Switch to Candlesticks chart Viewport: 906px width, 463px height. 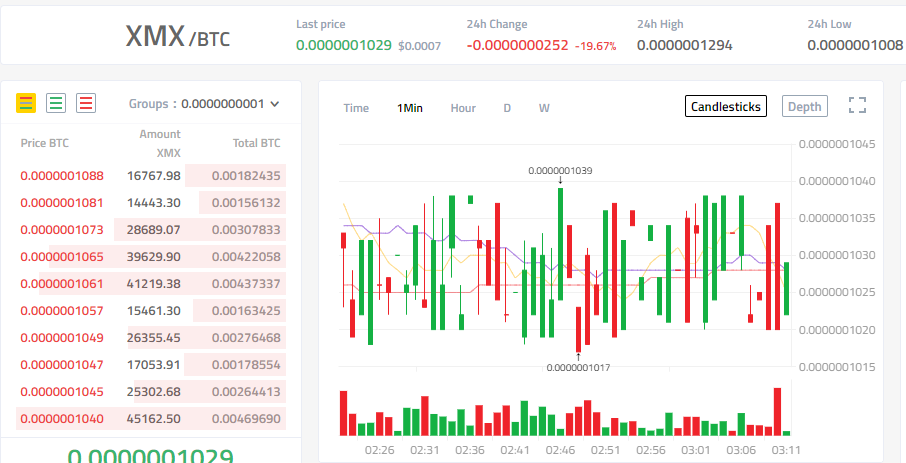726,106
